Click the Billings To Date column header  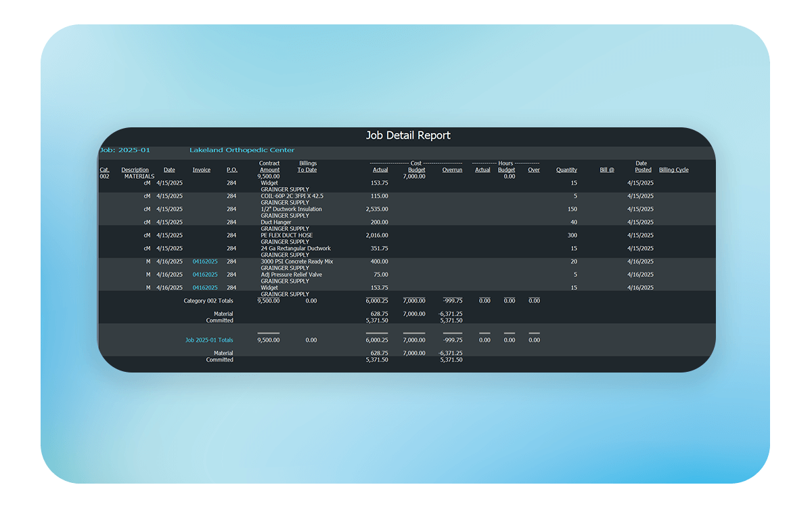point(307,167)
